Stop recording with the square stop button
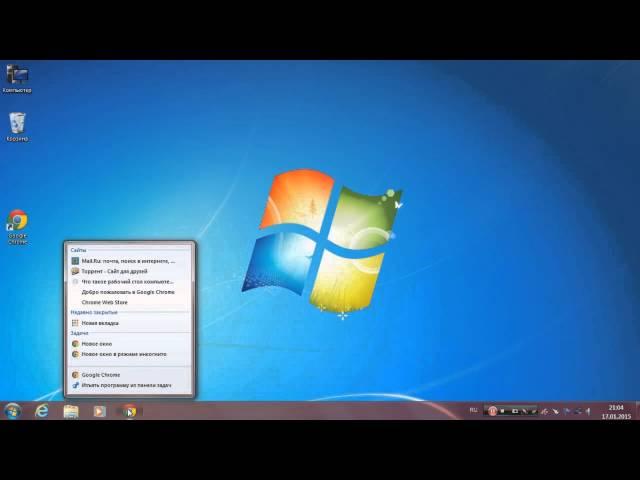 click(503, 411)
